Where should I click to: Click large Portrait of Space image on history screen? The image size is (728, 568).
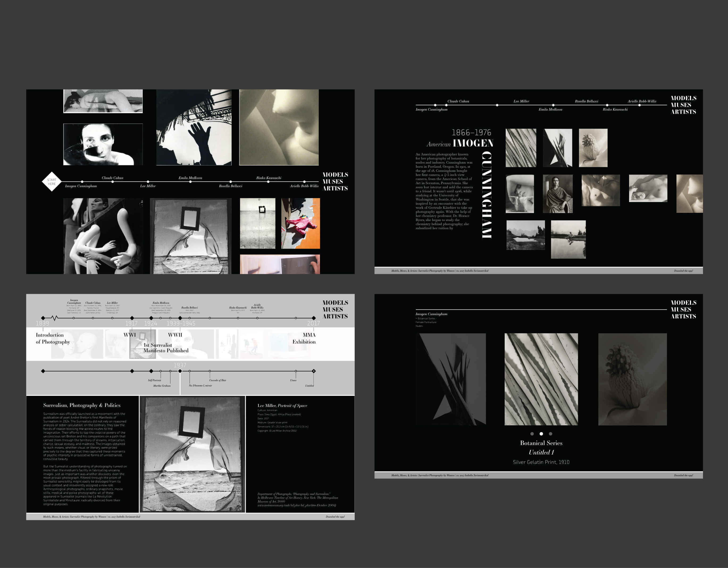click(192, 454)
